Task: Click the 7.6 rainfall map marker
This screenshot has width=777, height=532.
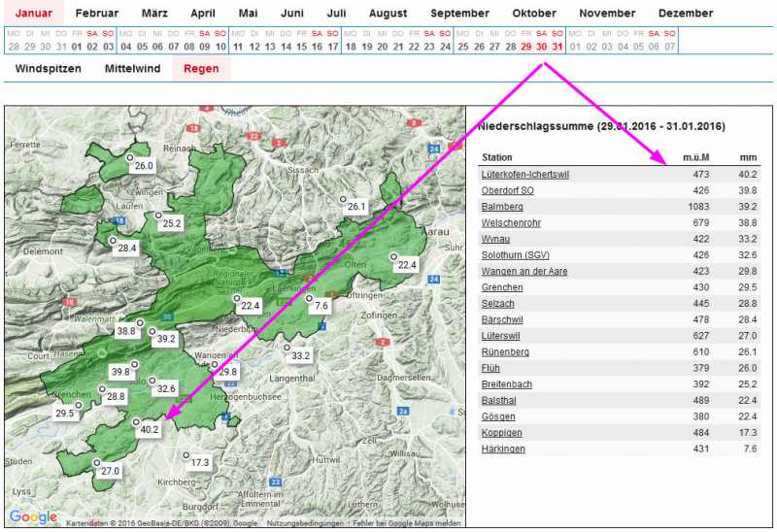Action: click(322, 306)
